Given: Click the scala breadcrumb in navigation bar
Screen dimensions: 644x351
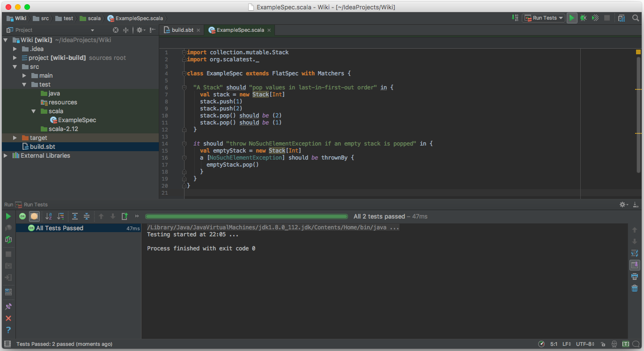Looking at the screenshot, I should [90, 18].
